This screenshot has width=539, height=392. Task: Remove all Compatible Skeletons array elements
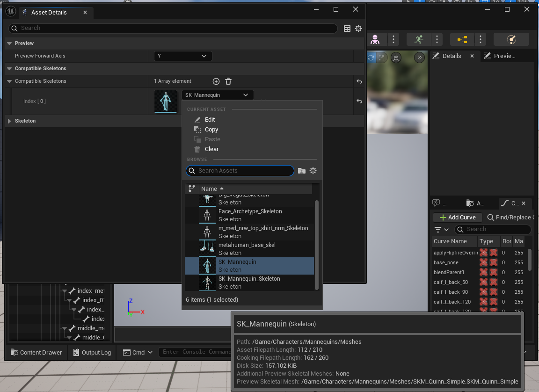coord(228,81)
